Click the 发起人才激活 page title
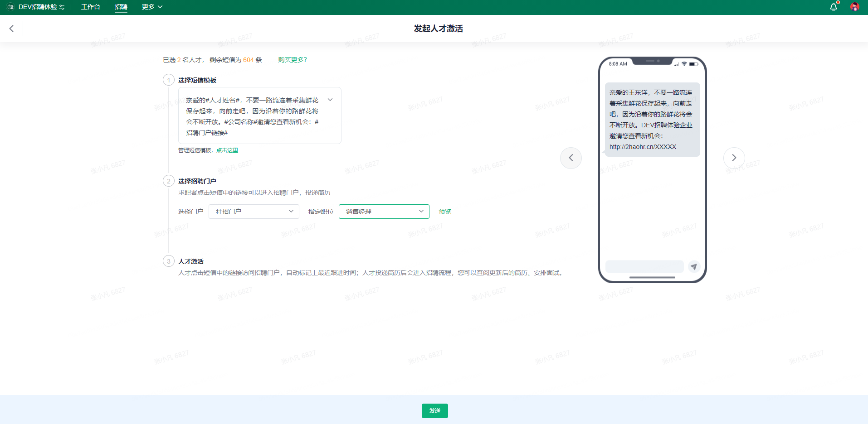This screenshot has height=424, width=868. pos(438,29)
